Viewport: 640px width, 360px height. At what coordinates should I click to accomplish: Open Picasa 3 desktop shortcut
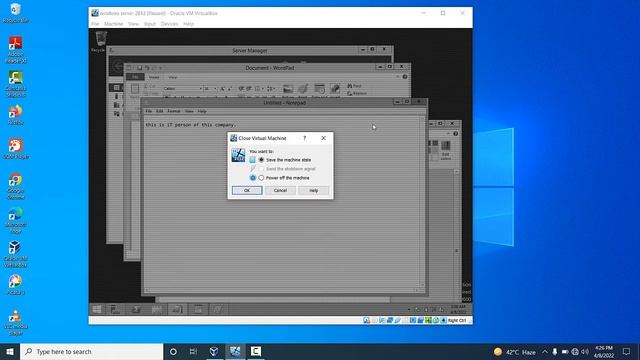pyautogui.click(x=16, y=284)
